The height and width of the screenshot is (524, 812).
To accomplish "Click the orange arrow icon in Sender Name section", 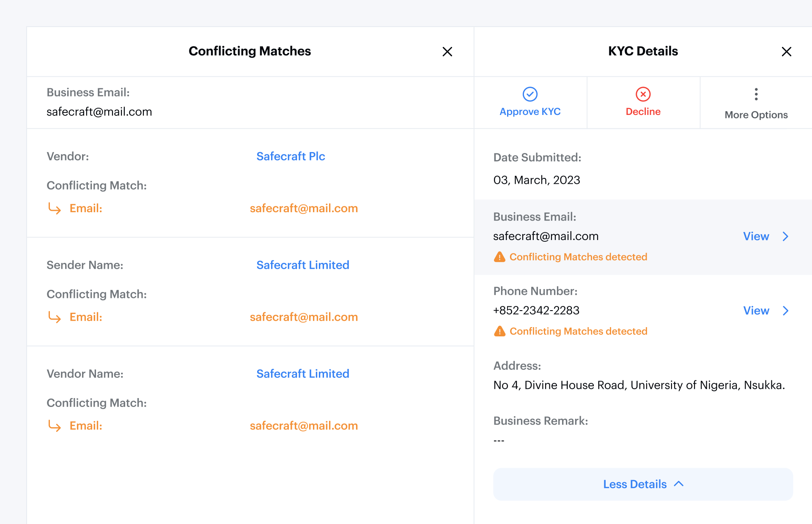I will [55, 317].
